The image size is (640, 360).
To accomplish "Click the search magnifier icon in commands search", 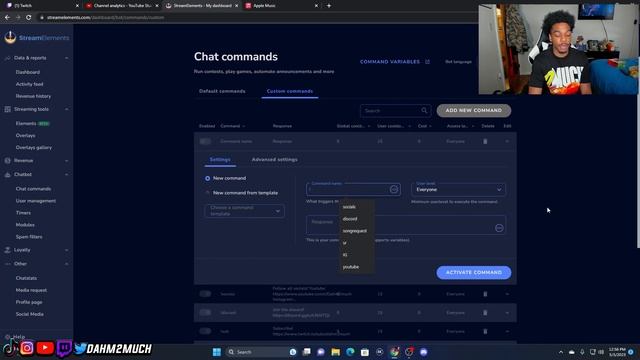I will pyautogui.click(x=424, y=111).
